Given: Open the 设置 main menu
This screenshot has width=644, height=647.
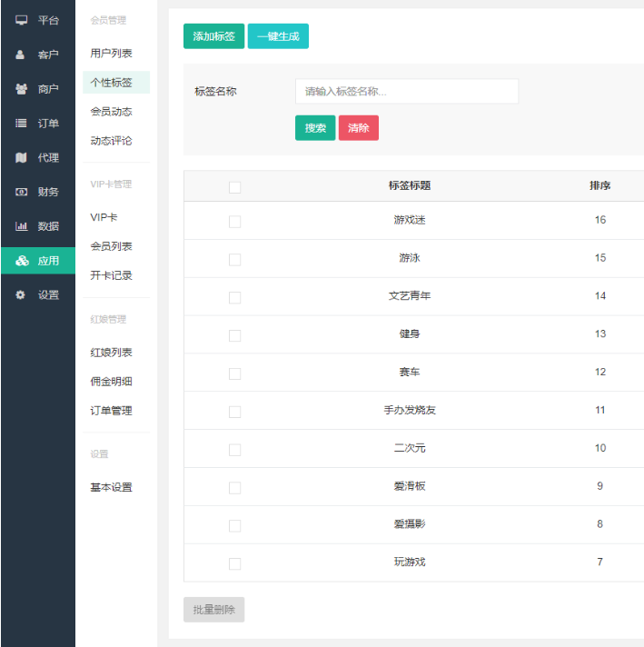Looking at the screenshot, I should click(38, 295).
